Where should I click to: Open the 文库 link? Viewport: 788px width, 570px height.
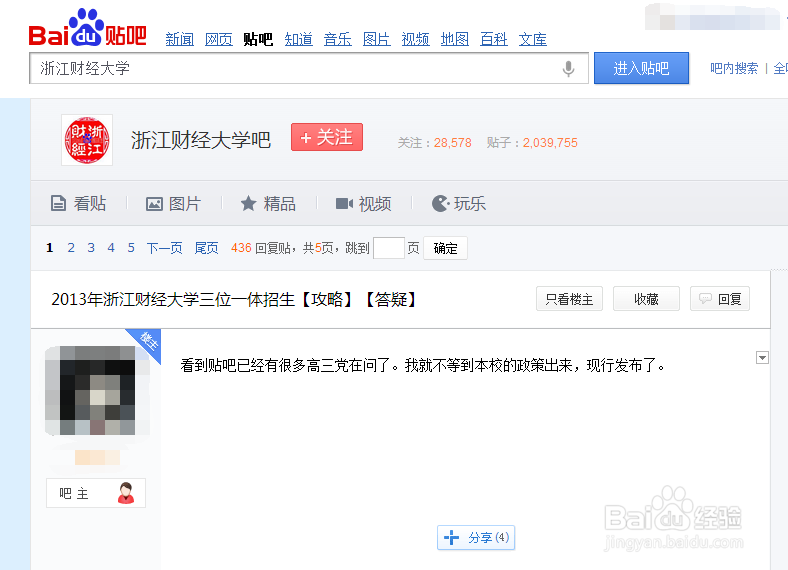click(533, 39)
